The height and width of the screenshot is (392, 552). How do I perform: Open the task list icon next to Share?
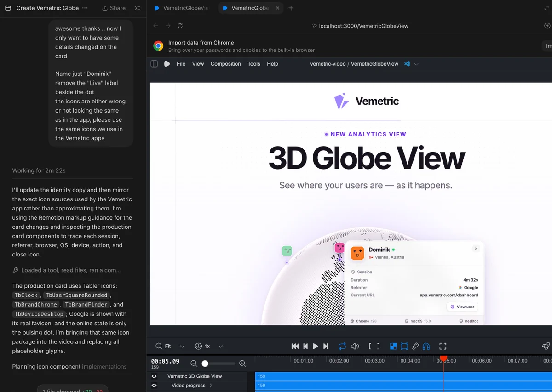(x=138, y=8)
